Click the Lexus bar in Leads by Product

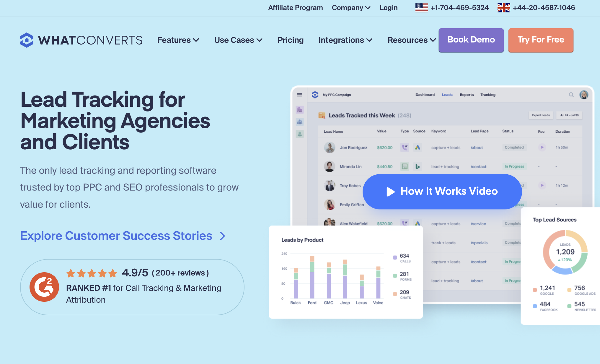click(x=361, y=286)
